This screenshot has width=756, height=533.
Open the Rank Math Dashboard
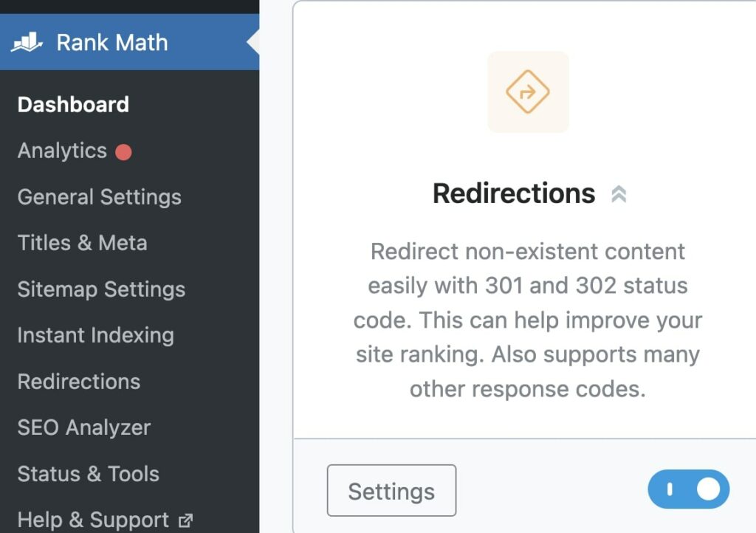pos(72,104)
